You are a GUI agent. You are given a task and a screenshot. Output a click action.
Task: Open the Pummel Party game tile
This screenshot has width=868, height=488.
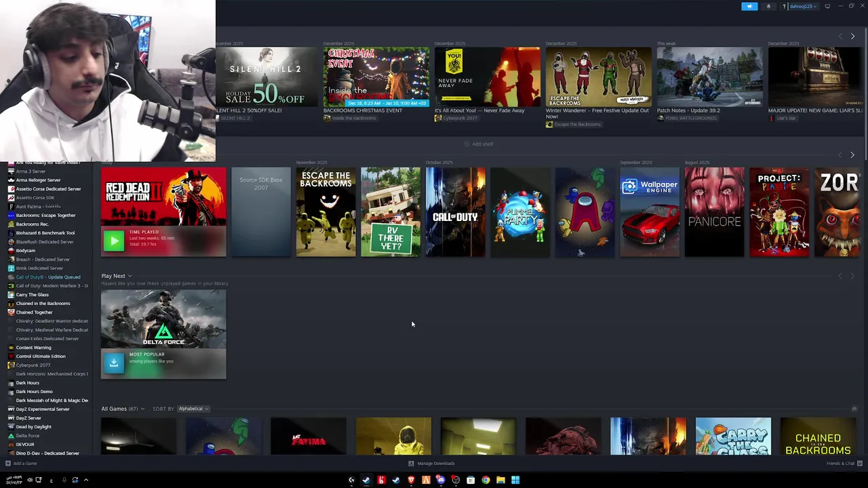click(520, 212)
